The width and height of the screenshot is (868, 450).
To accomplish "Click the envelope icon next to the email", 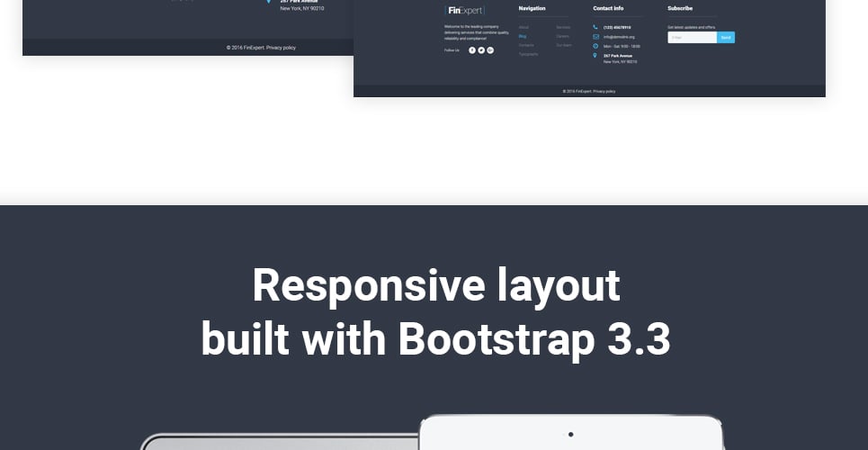I will pyautogui.click(x=595, y=37).
